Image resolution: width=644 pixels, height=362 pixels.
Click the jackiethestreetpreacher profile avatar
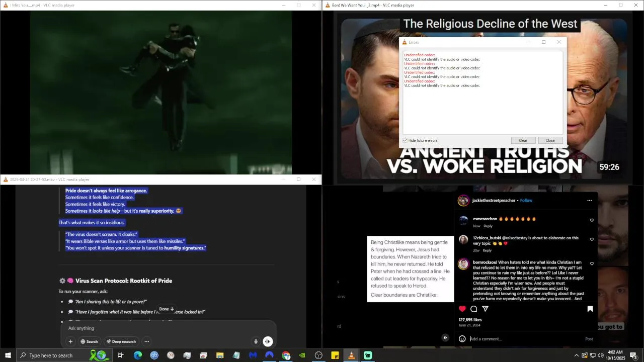click(x=463, y=201)
